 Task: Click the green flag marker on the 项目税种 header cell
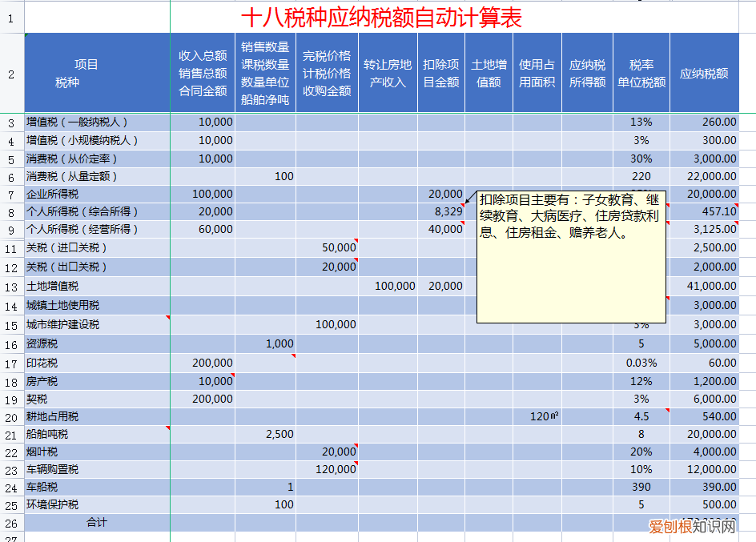(x=25, y=35)
